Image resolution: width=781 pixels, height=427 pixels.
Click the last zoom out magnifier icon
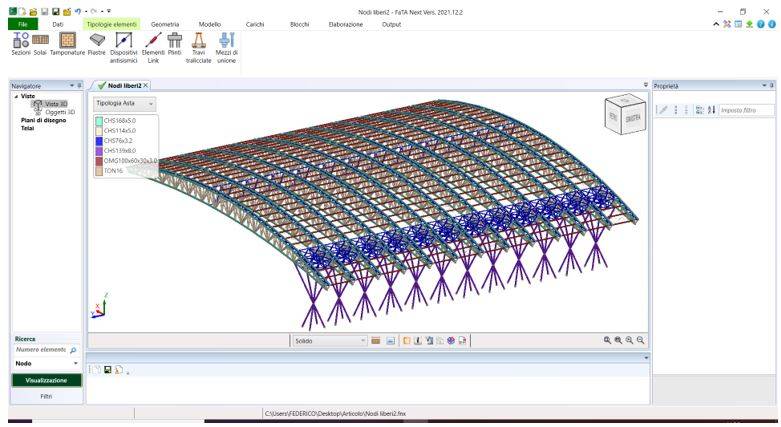[641, 340]
